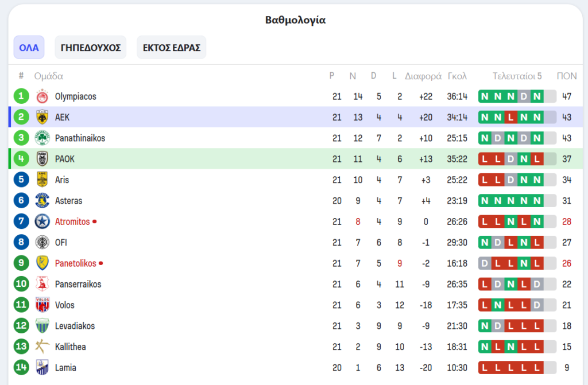Open the Panserraikos team link
This screenshot has height=385, width=588.
78,284
